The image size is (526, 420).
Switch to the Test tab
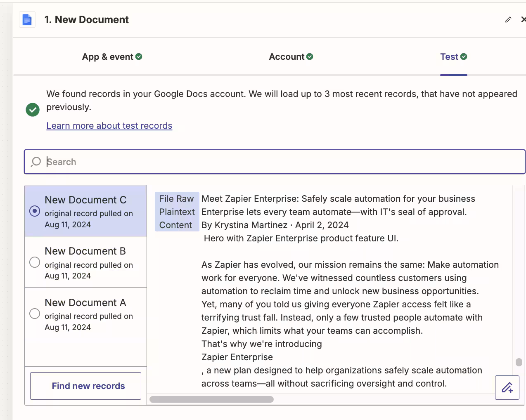[453, 57]
